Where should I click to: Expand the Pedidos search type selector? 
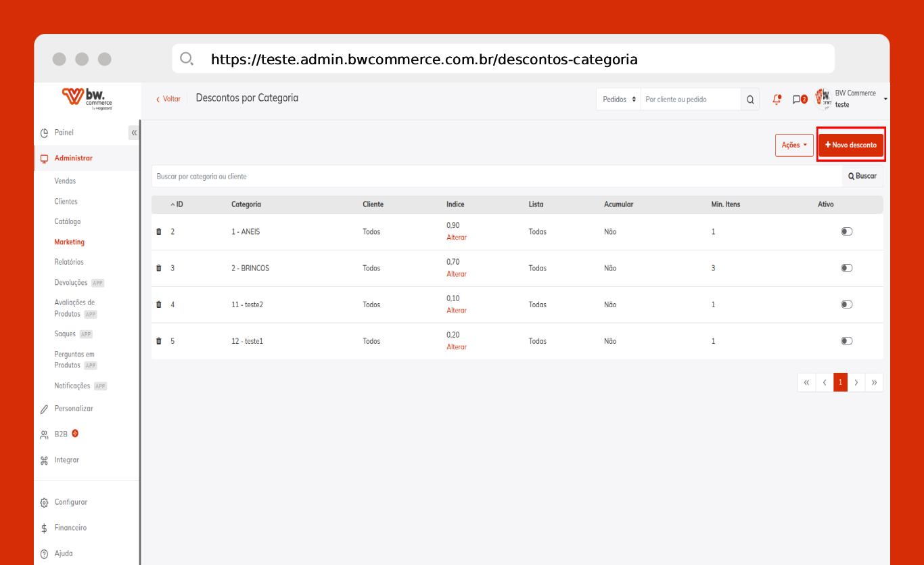click(x=619, y=99)
